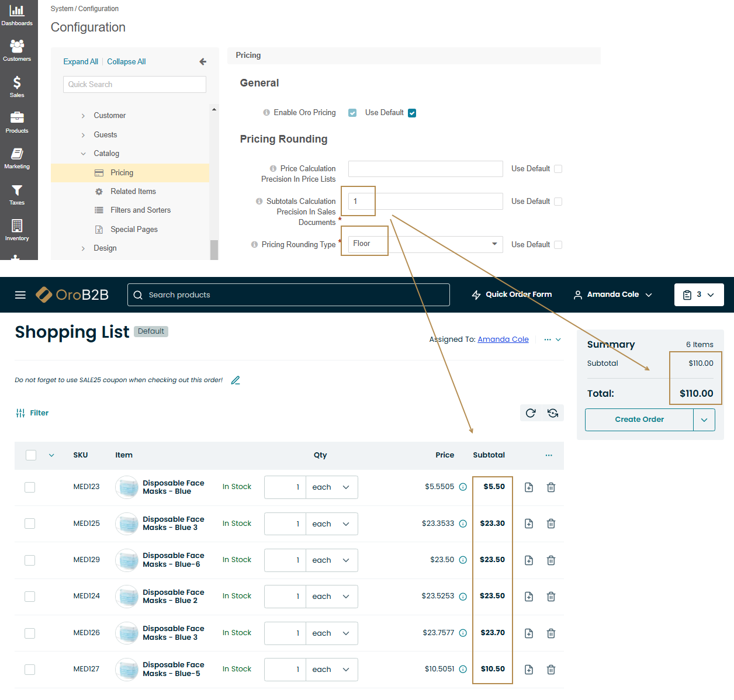
Task: Add a note to the MED125 item
Action: pyautogui.click(x=528, y=524)
